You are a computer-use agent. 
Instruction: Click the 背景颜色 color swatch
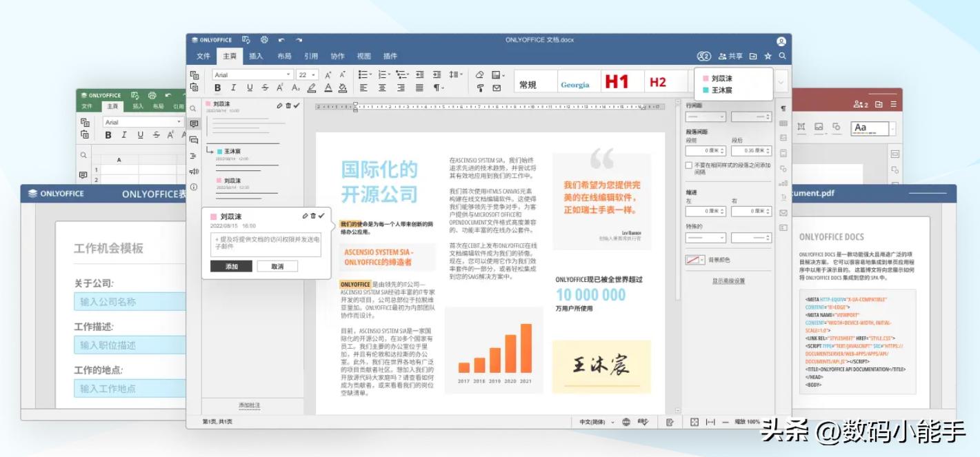coord(694,260)
